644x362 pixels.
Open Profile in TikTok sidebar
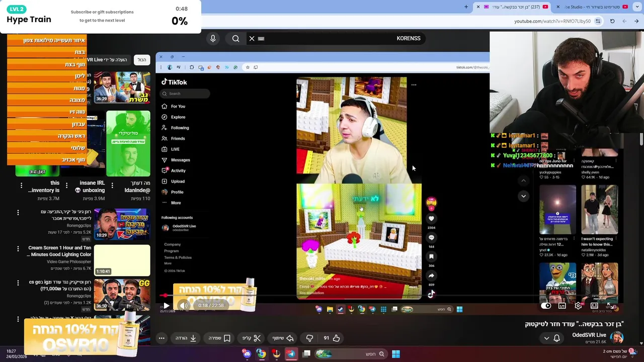[x=173, y=192]
